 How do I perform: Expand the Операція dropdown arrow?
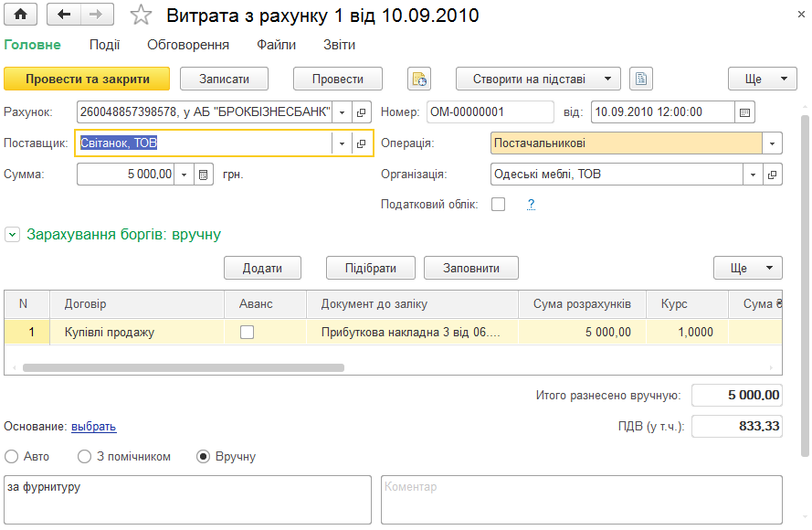772,143
